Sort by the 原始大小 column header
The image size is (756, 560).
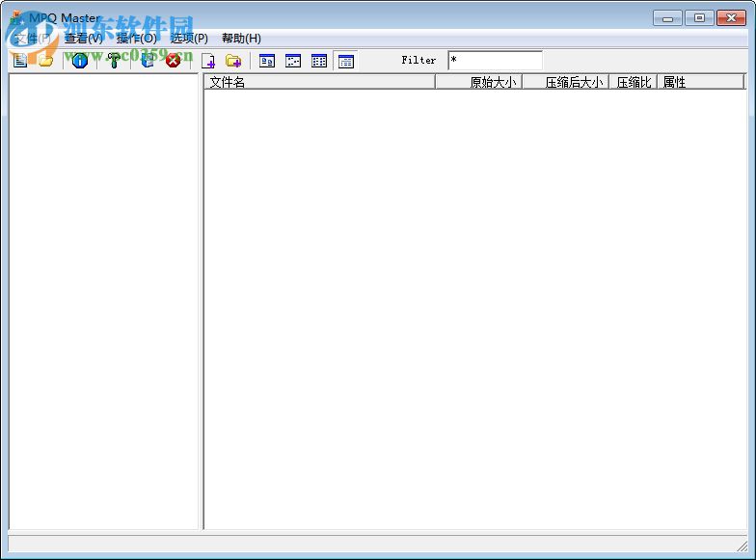point(478,82)
